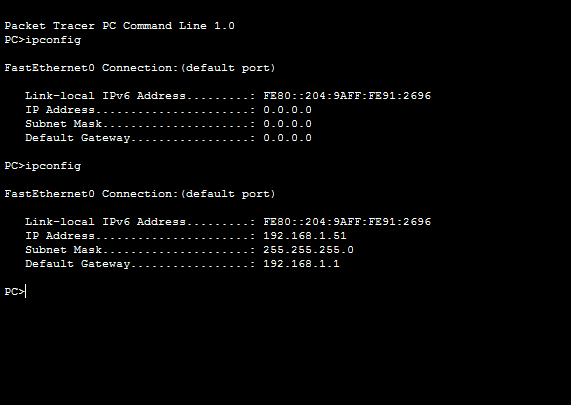This screenshot has height=405, width=571.
Task: Click the 0.0.0.0 value beside Default Gateway
Action: point(287,138)
